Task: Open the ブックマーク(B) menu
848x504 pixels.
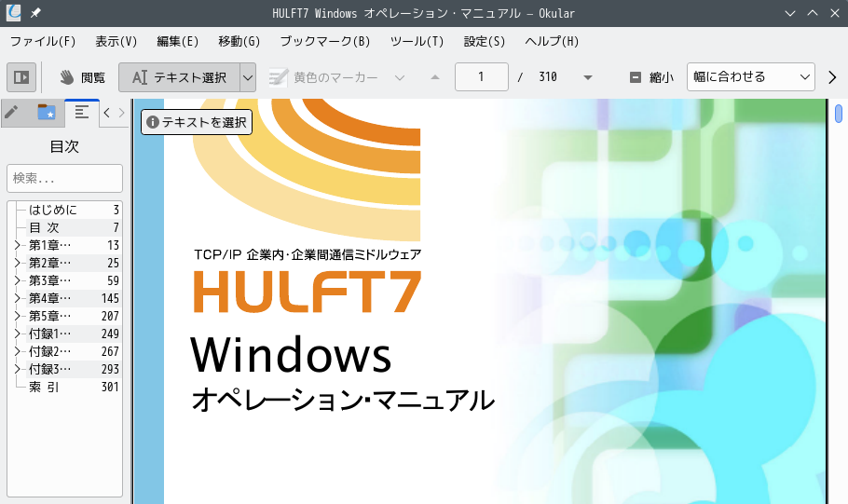Action: pos(325,41)
